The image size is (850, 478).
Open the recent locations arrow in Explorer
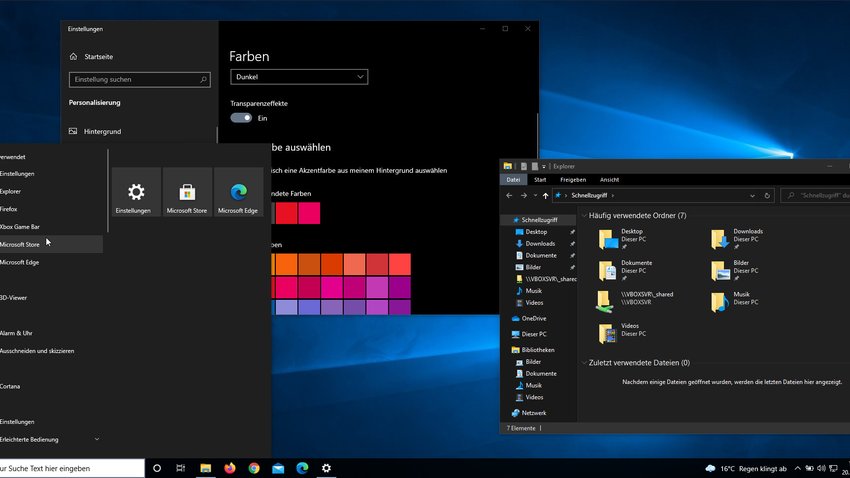[x=535, y=196]
